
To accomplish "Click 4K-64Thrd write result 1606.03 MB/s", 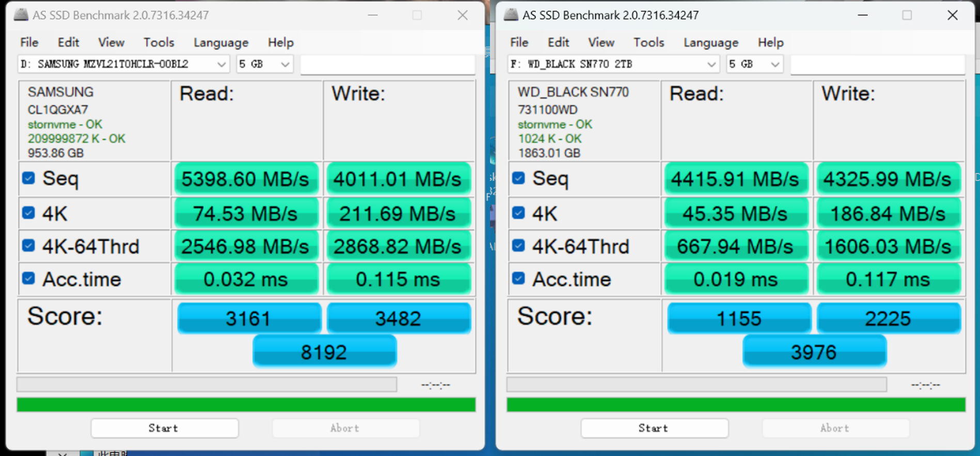I will (x=888, y=246).
